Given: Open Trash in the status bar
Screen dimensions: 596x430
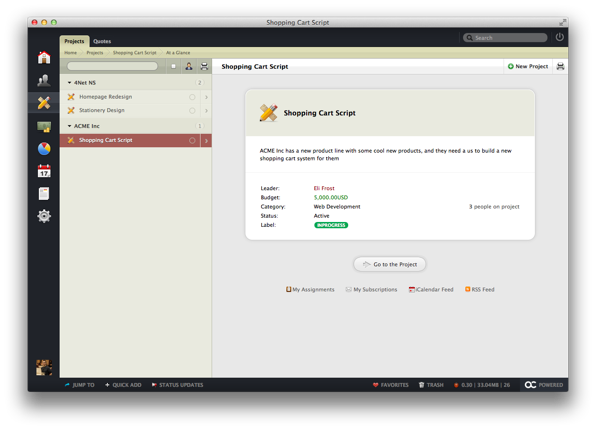Looking at the screenshot, I should click(x=431, y=385).
